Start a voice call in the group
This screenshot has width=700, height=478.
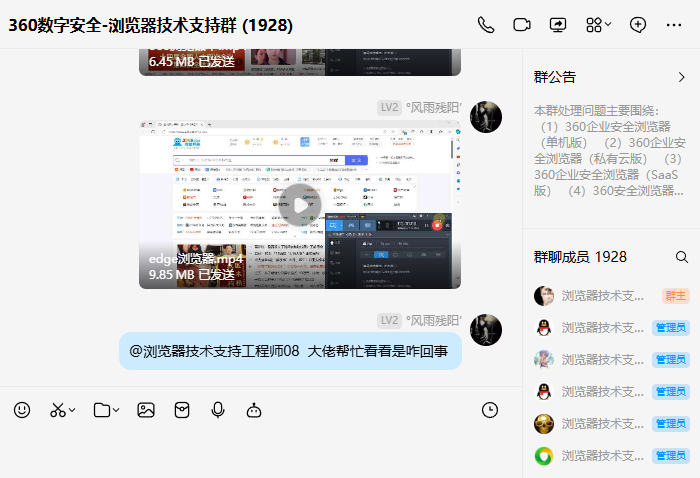pyautogui.click(x=486, y=25)
